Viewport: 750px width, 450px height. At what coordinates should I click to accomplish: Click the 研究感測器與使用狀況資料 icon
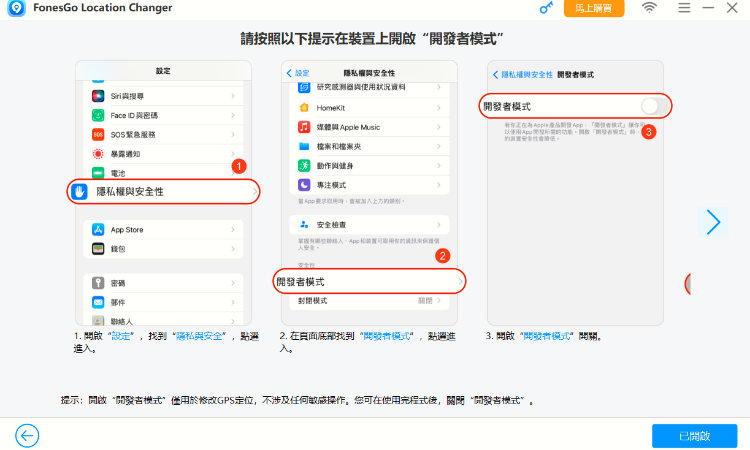304,87
